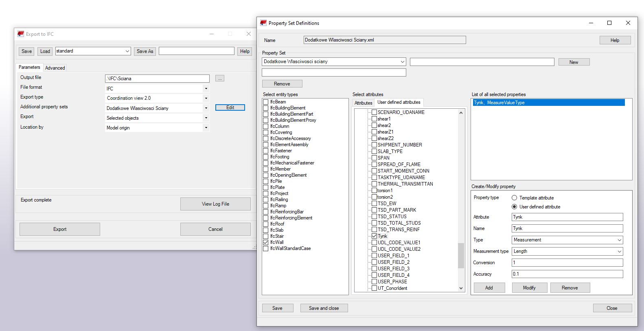644x331 pixels.
Task: Uncheck the IfcWall entity type
Action: [x=265, y=242]
